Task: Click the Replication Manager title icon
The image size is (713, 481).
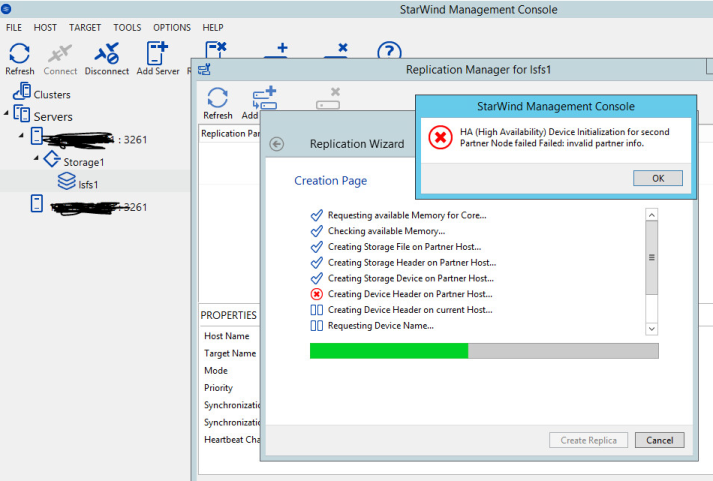Action: 204,70
